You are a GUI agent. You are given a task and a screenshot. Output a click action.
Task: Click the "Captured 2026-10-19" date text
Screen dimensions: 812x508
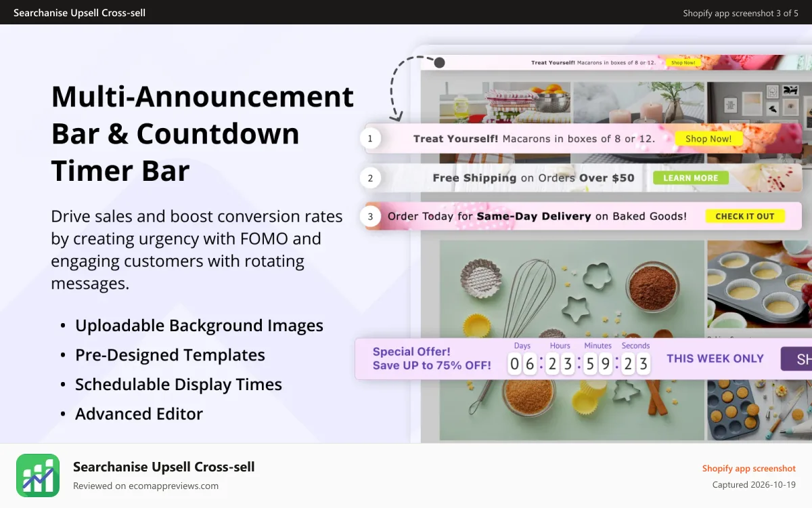(x=754, y=485)
